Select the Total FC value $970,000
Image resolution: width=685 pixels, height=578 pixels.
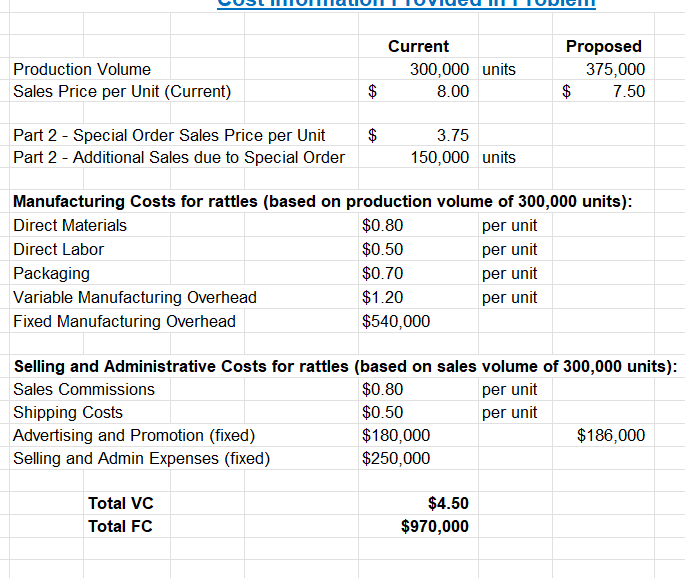pyautogui.click(x=418, y=526)
